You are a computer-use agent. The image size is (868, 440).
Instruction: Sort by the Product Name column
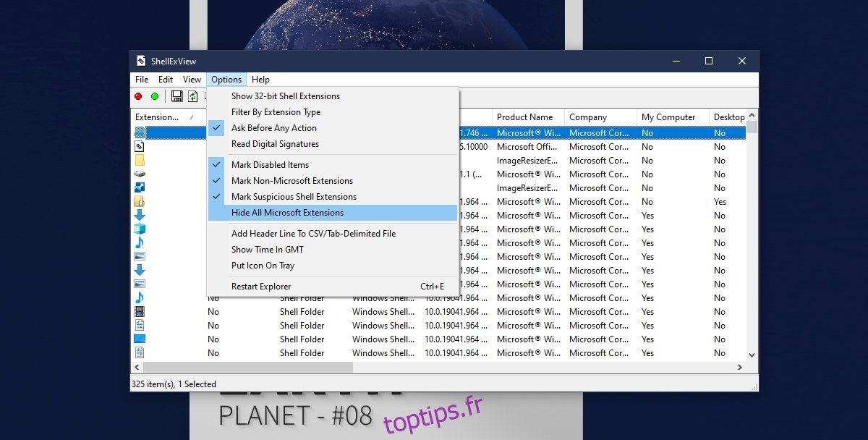tap(528, 117)
